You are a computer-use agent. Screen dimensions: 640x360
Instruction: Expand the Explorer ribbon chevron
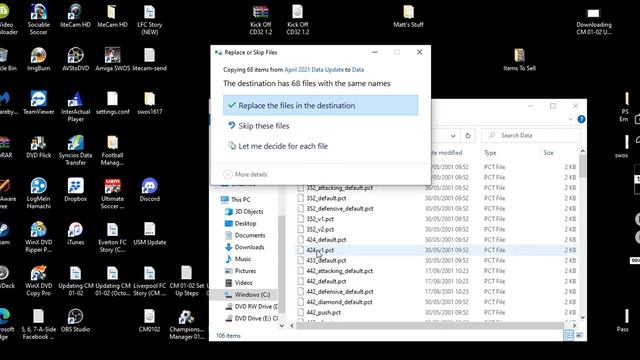click(x=570, y=119)
